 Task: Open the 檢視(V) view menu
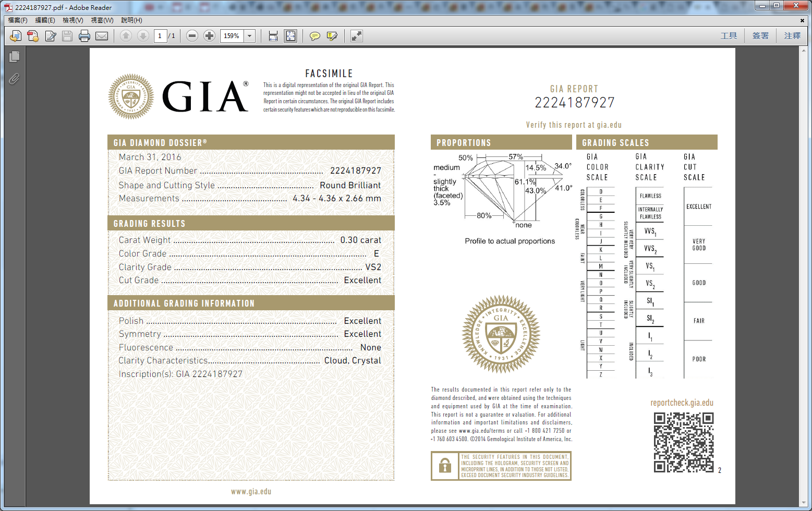point(73,20)
